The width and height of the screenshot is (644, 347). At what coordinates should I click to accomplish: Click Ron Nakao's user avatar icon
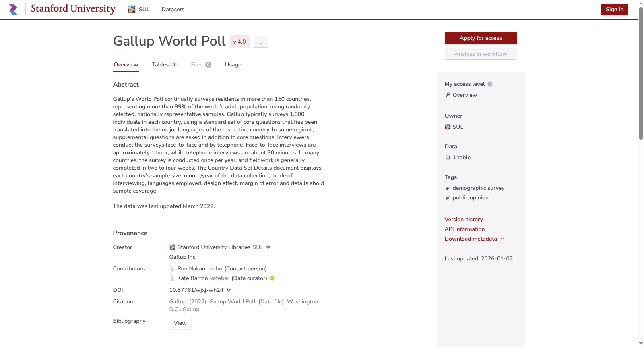(172, 269)
